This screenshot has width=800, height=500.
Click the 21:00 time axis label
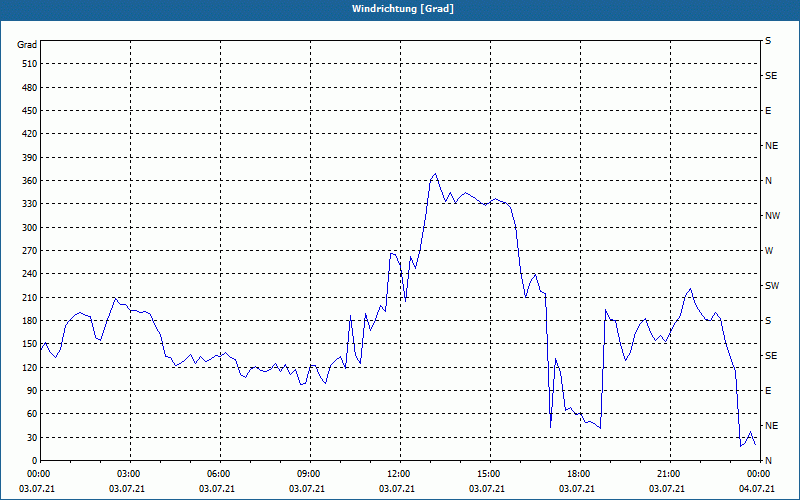tap(670, 474)
